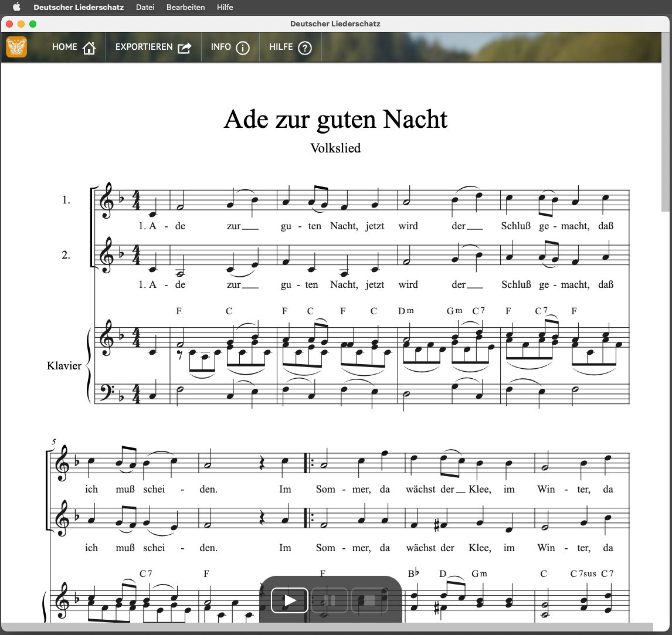Go to HOME in the toolbar
This screenshot has height=635, width=672.
click(x=74, y=47)
